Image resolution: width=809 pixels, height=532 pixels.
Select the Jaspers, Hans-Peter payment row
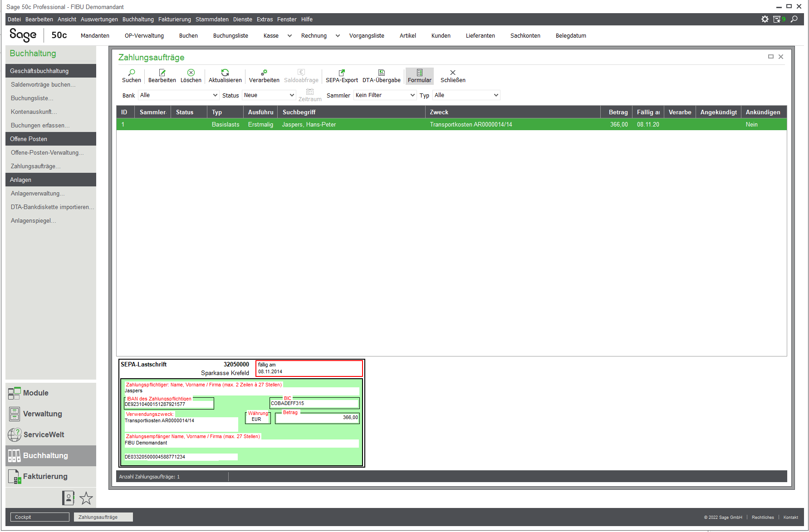tap(309, 125)
